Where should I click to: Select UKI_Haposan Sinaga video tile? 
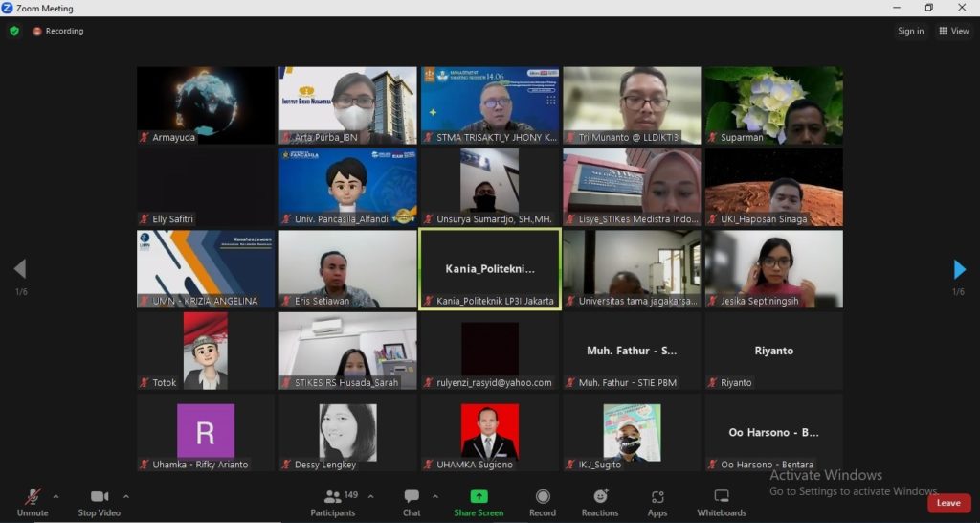point(773,187)
